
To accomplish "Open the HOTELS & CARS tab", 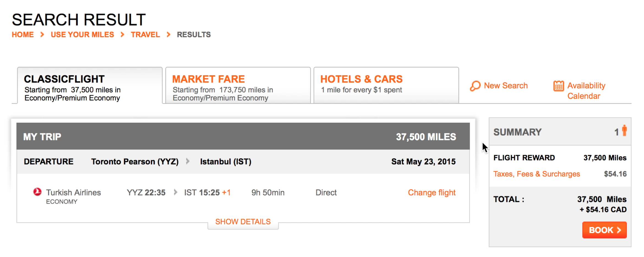I will 386,86.
